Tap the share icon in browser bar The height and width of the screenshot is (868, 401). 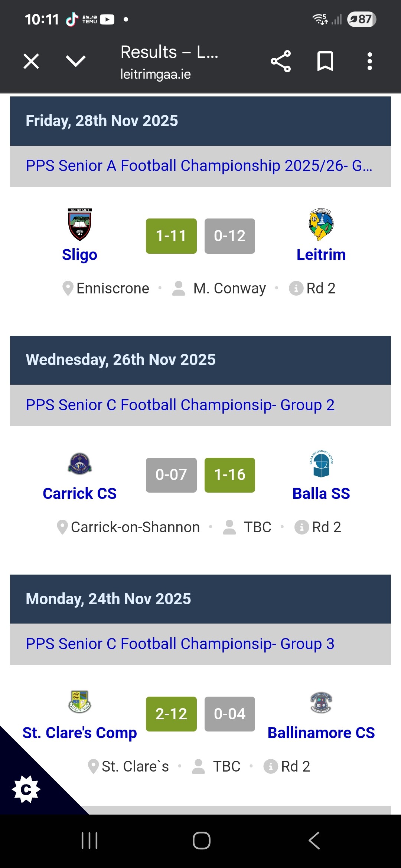point(281,61)
